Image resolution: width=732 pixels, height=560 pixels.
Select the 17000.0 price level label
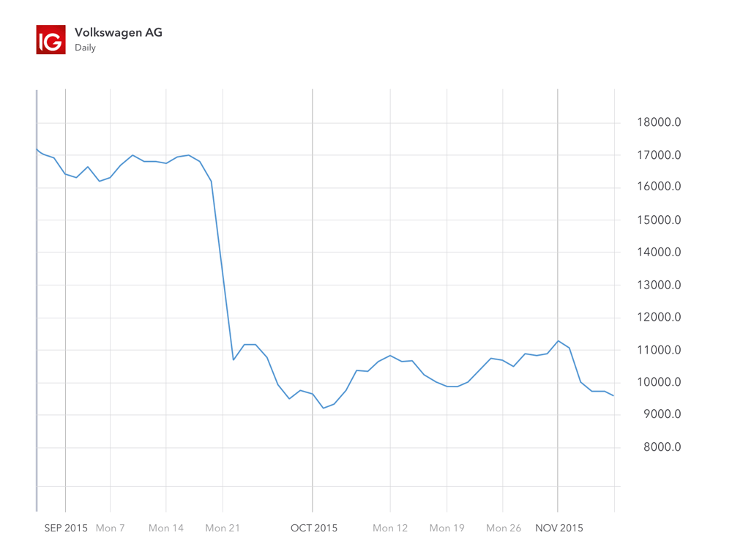(660, 155)
